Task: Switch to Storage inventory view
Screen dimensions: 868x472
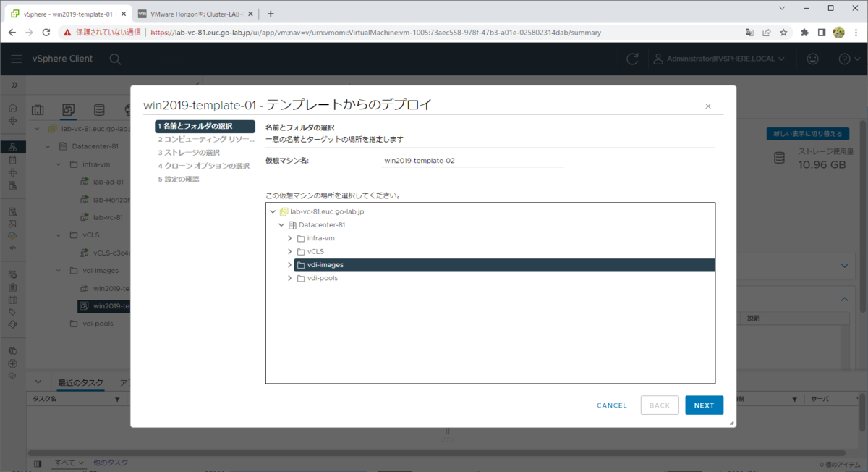Action: click(x=99, y=110)
